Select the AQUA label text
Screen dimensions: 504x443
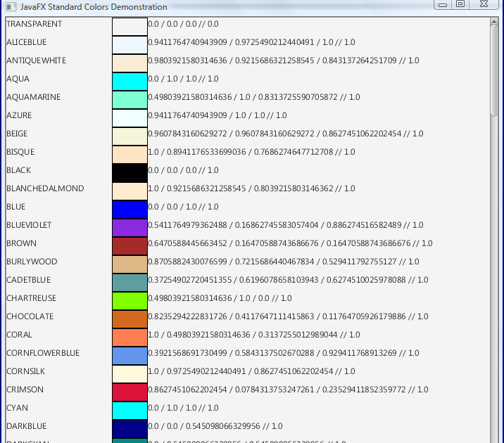[x=18, y=79]
